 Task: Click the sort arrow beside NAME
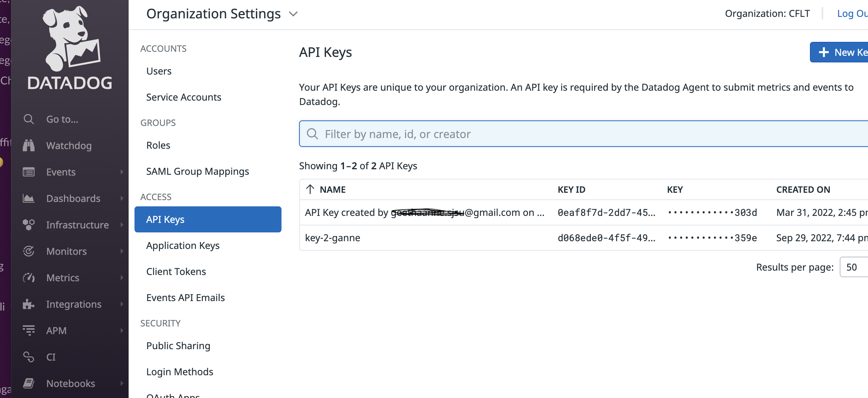click(x=310, y=189)
